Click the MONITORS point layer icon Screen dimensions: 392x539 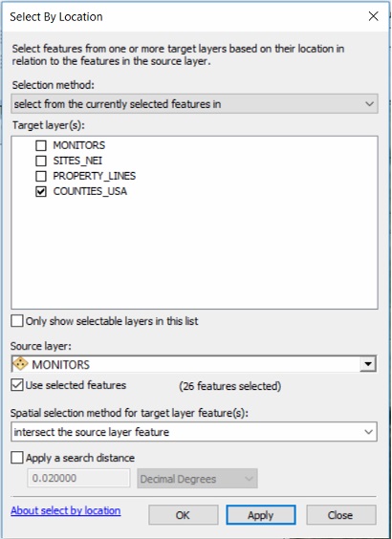pos(21,364)
